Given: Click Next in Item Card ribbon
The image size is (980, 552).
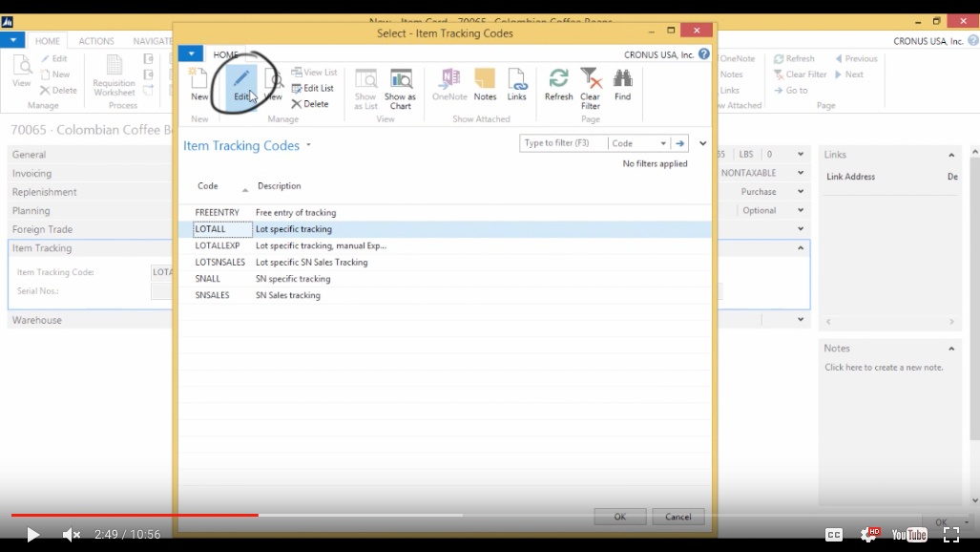Looking at the screenshot, I should pyautogui.click(x=848, y=74).
